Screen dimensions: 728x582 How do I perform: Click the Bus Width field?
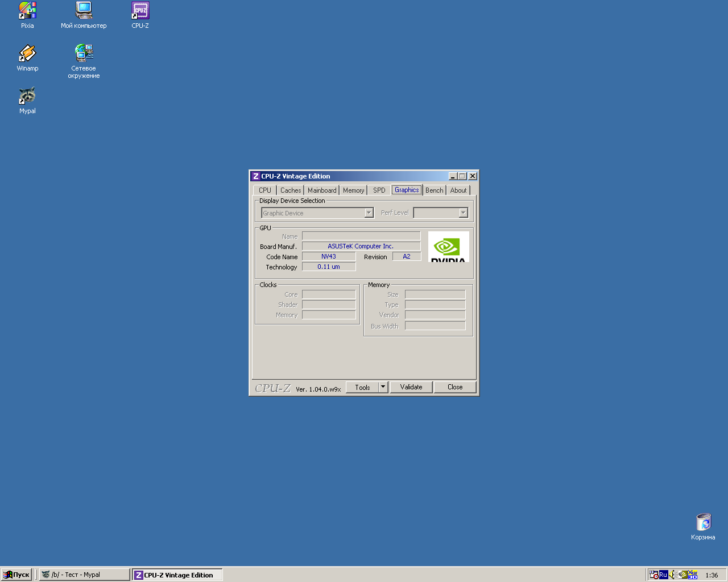435,326
